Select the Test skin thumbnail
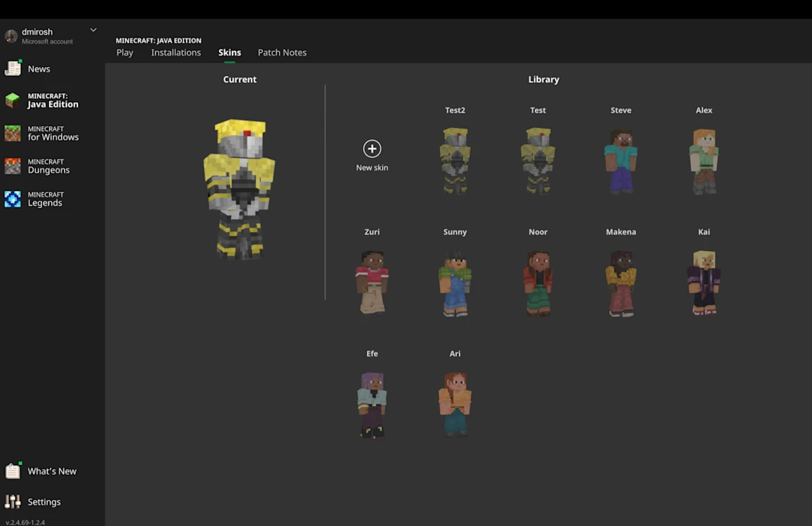 point(538,161)
